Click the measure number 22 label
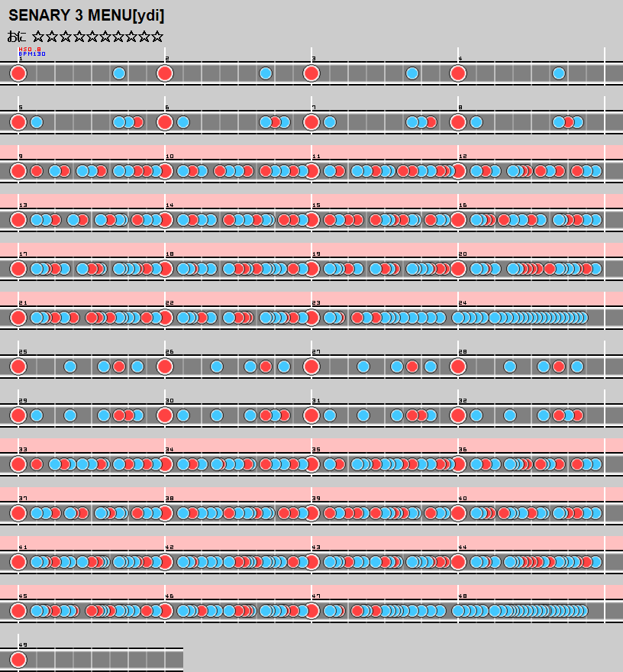 (x=169, y=303)
